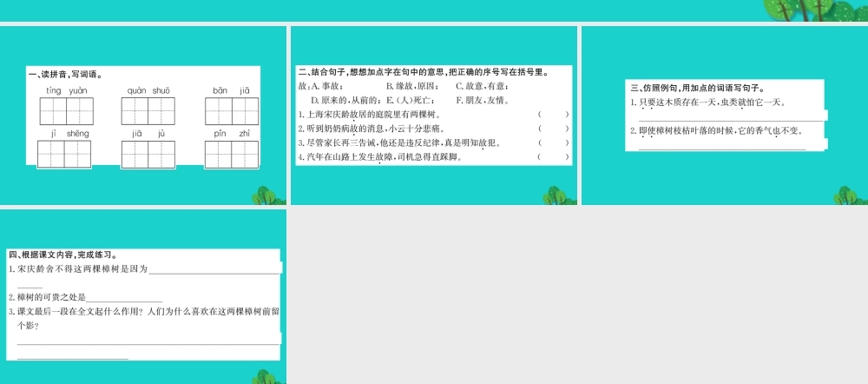Click the writing grid under bān jiā

point(232,111)
